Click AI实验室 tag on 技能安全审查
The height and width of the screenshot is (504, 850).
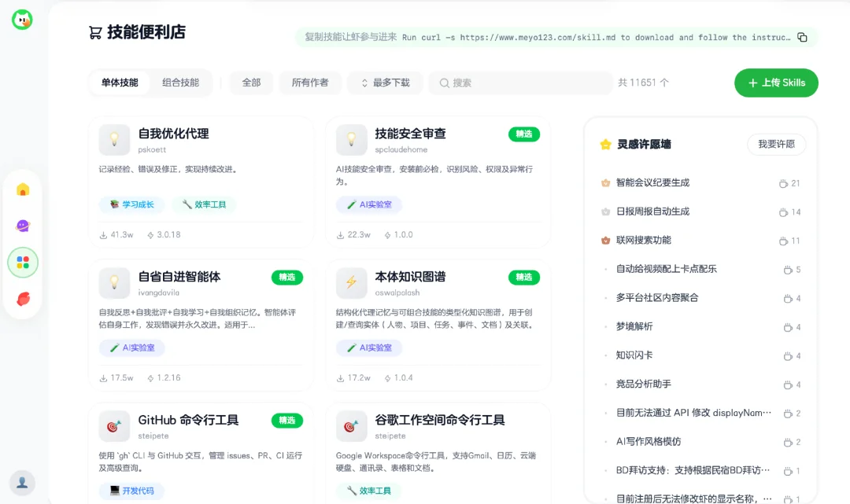[x=368, y=204]
